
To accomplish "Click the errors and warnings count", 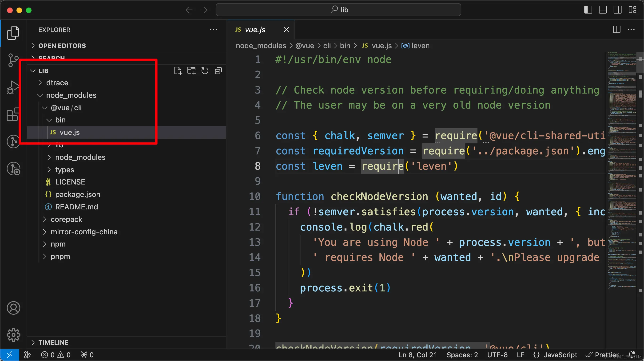I will pos(56,355).
